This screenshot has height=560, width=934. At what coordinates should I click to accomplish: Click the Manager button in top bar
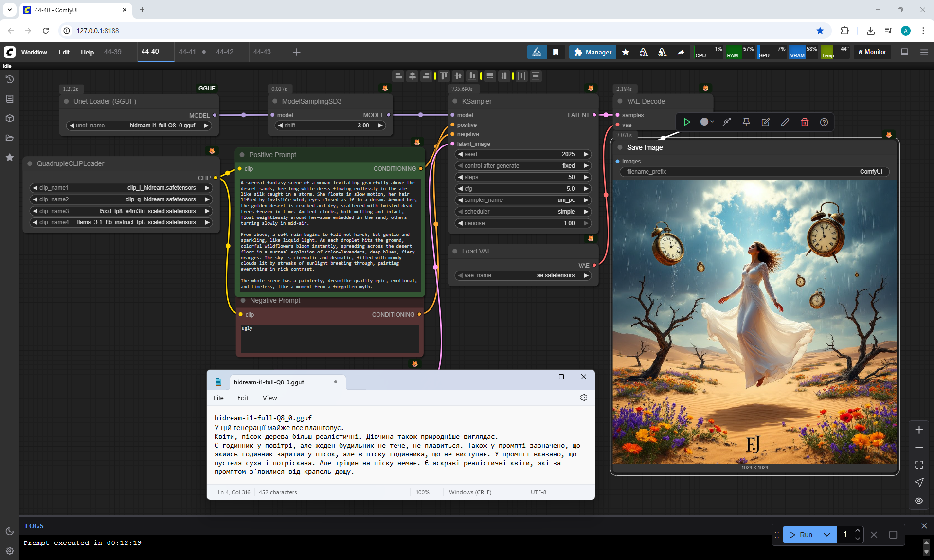pyautogui.click(x=593, y=52)
